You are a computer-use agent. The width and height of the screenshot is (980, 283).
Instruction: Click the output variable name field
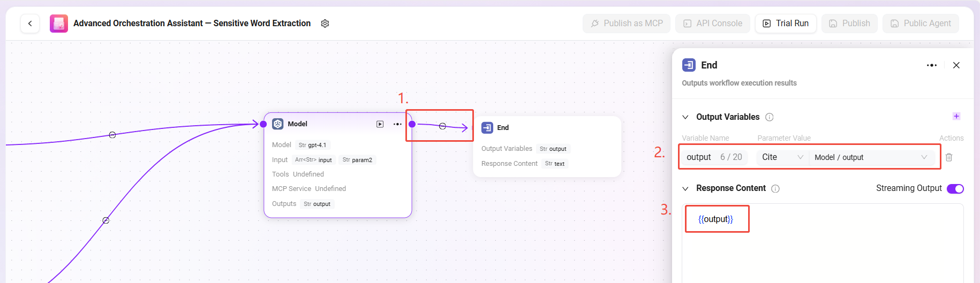(x=699, y=157)
